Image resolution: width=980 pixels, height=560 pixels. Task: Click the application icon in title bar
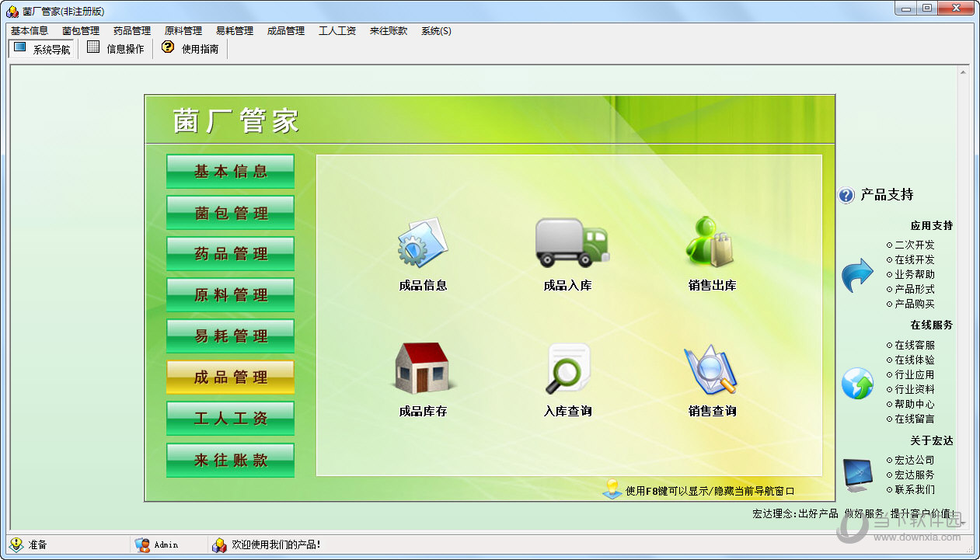pos(12,11)
